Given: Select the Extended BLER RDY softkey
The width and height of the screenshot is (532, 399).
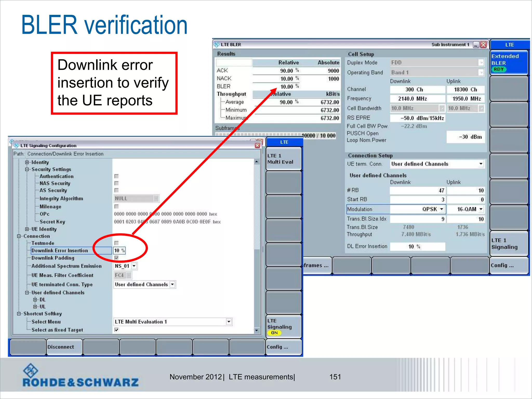Looking at the screenshot, I should point(509,63).
